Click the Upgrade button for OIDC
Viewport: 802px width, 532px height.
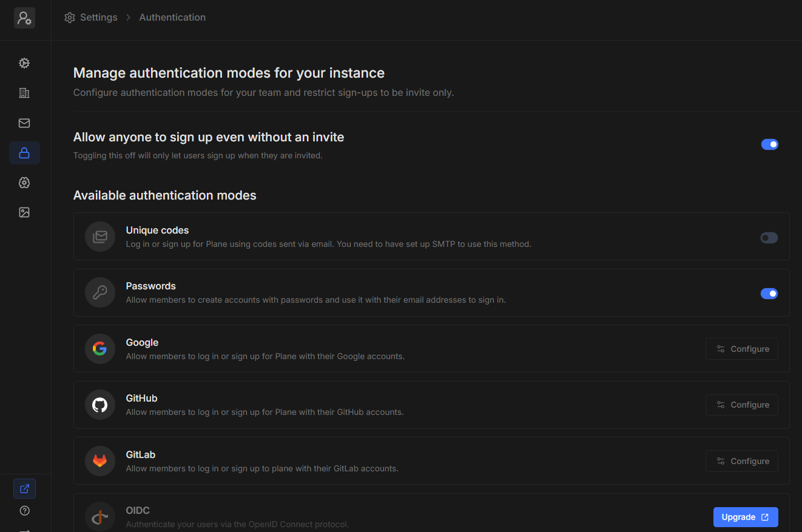coord(745,517)
